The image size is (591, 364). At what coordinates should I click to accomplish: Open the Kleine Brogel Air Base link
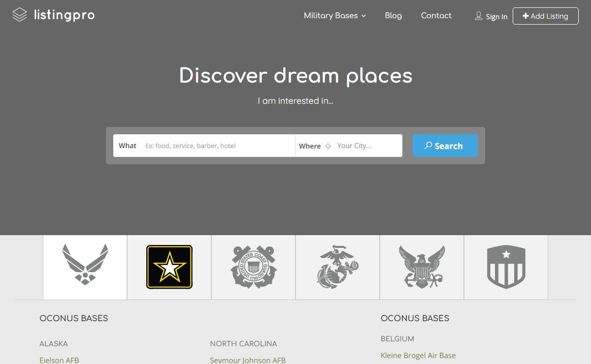point(418,355)
